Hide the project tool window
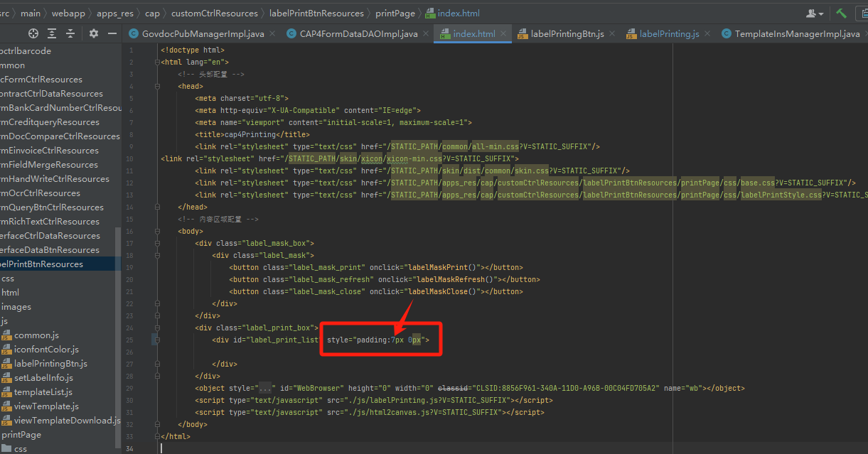 (112, 33)
